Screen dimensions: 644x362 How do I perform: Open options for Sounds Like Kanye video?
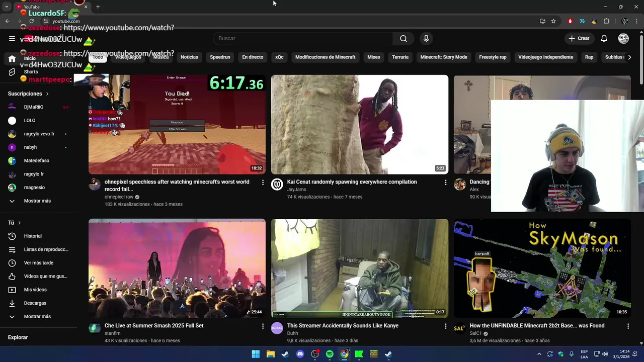point(445,326)
